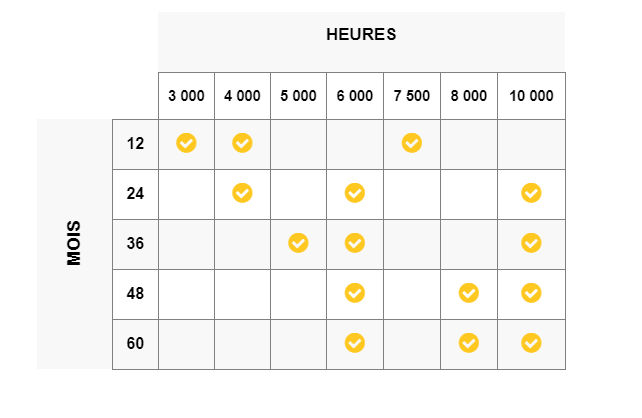Click the checkmark for 12 months, 4 000 hours
Viewport: 642px width, 418px height.
click(242, 143)
